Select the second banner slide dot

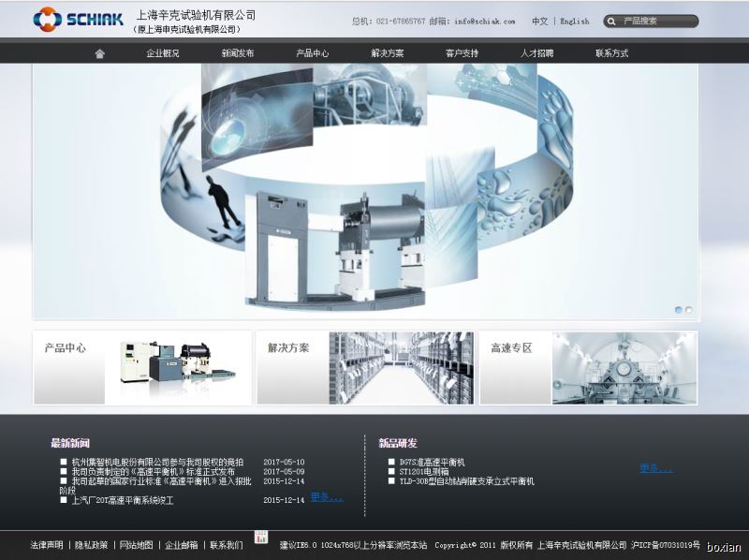click(x=689, y=310)
